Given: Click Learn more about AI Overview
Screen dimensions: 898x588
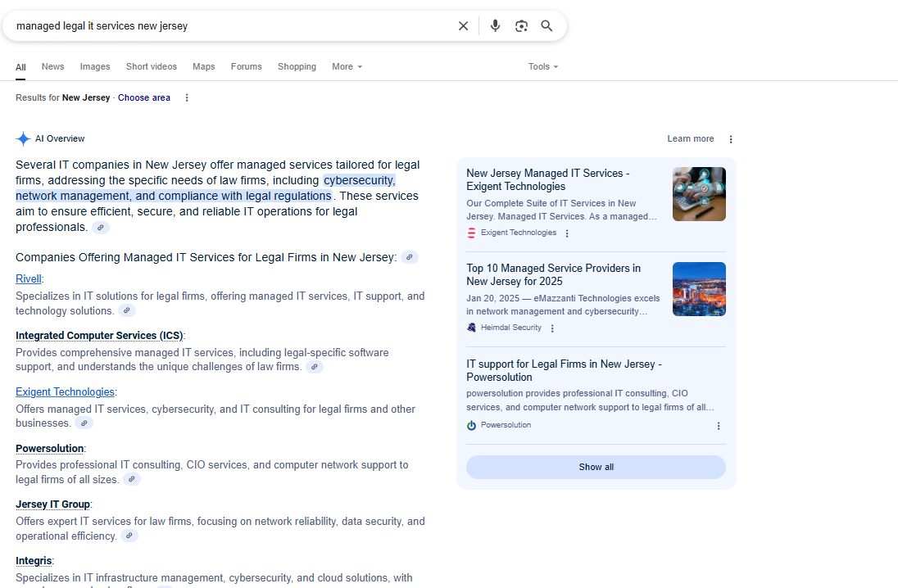Looking at the screenshot, I should click(x=691, y=138).
